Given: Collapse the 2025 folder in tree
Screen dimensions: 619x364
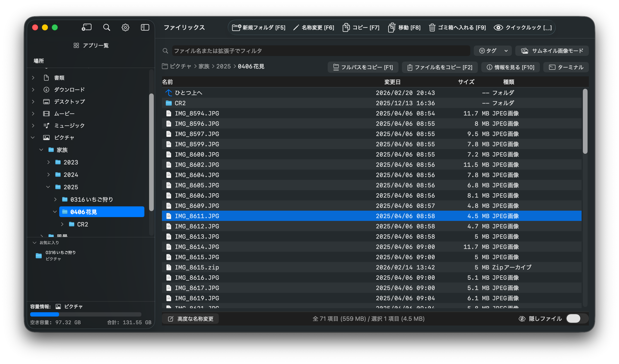Looking at the screenshot, I should click(48, 187).
